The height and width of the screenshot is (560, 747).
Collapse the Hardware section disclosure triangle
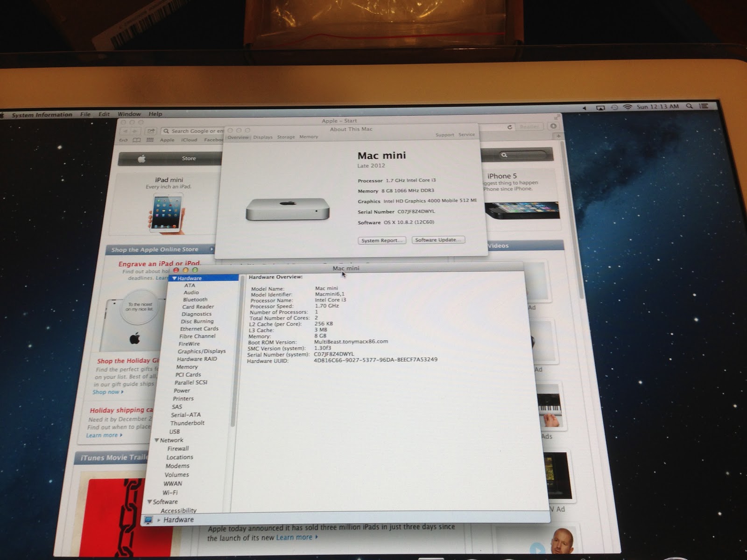point(174,278)
